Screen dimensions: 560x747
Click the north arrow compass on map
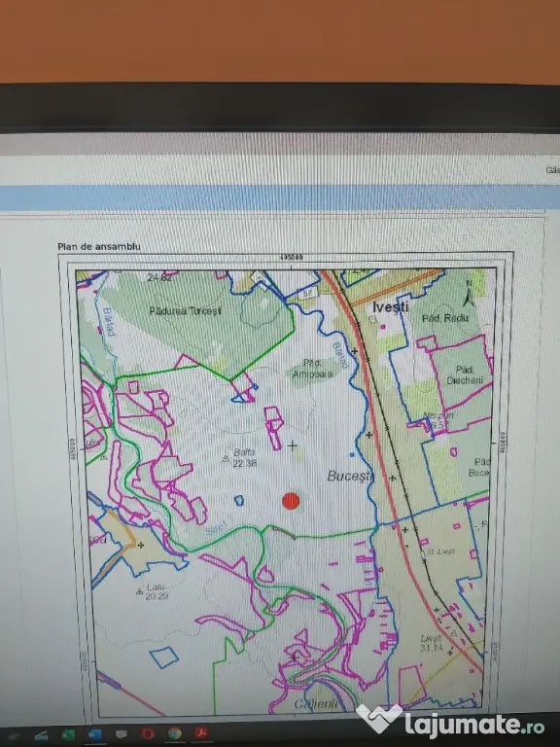pyautogui.click(x=469, y=293)
